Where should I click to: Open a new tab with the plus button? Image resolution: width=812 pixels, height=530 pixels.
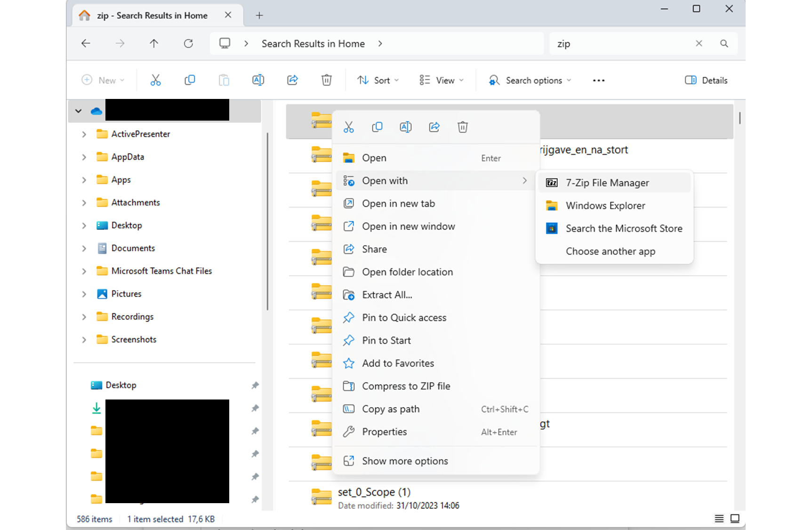(259, 16)
